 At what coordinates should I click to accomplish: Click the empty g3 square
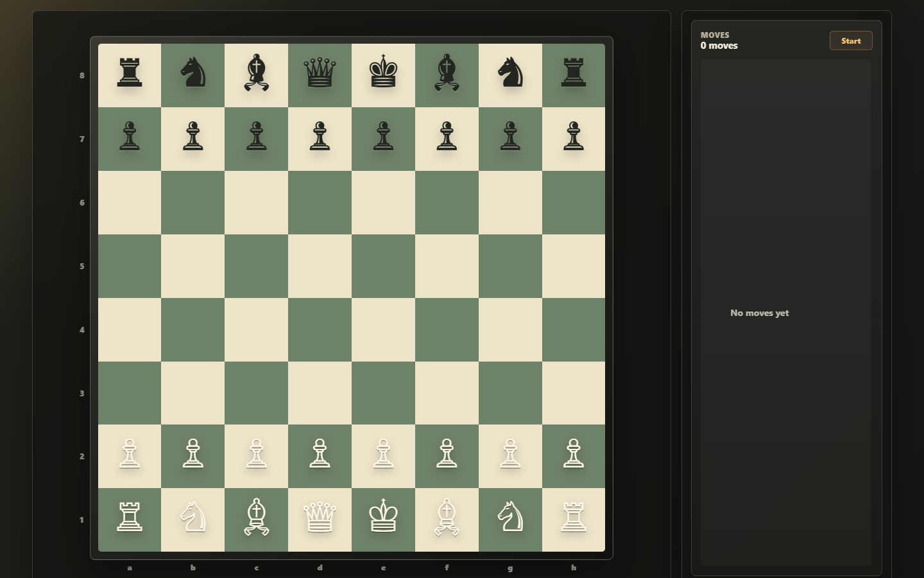coord(510,393)
